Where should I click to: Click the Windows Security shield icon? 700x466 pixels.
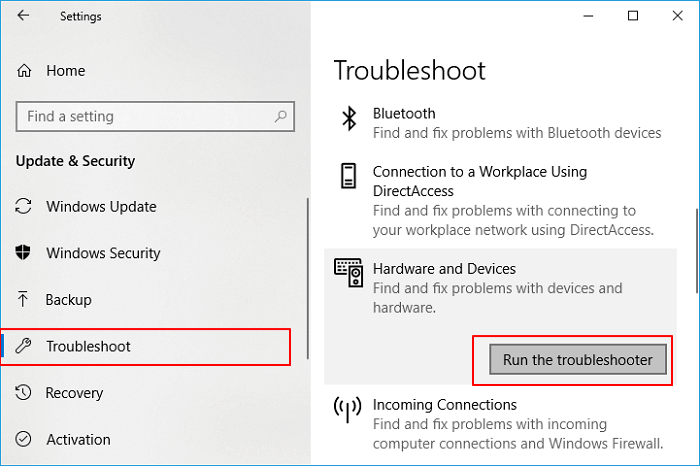(25, 253)
